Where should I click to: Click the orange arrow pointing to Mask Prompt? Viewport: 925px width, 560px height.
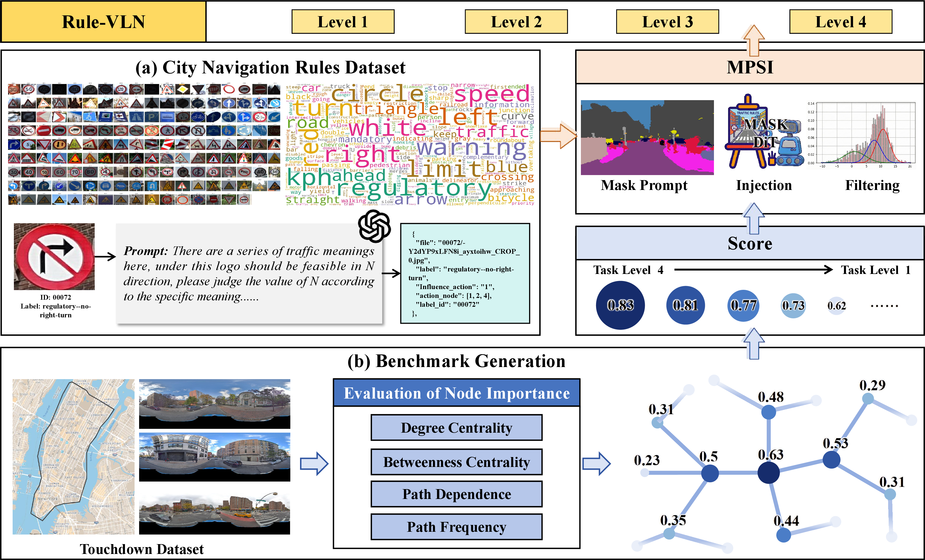pos(559,135)
